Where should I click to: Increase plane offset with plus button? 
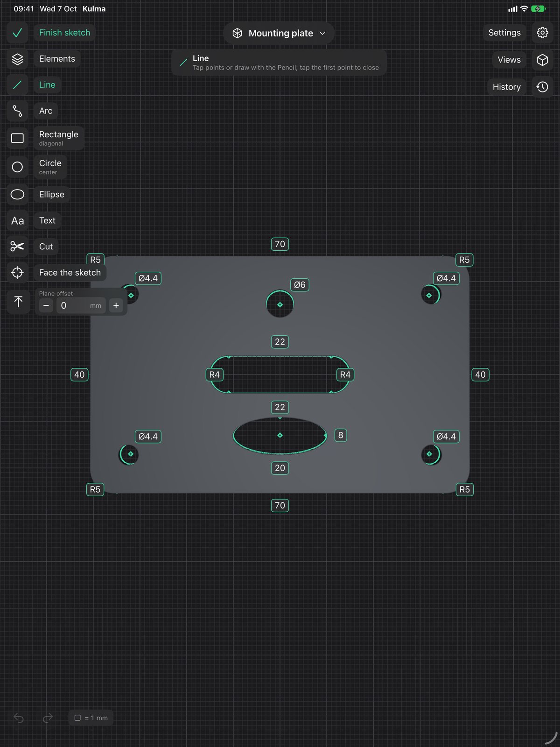(x=116, y=305)
